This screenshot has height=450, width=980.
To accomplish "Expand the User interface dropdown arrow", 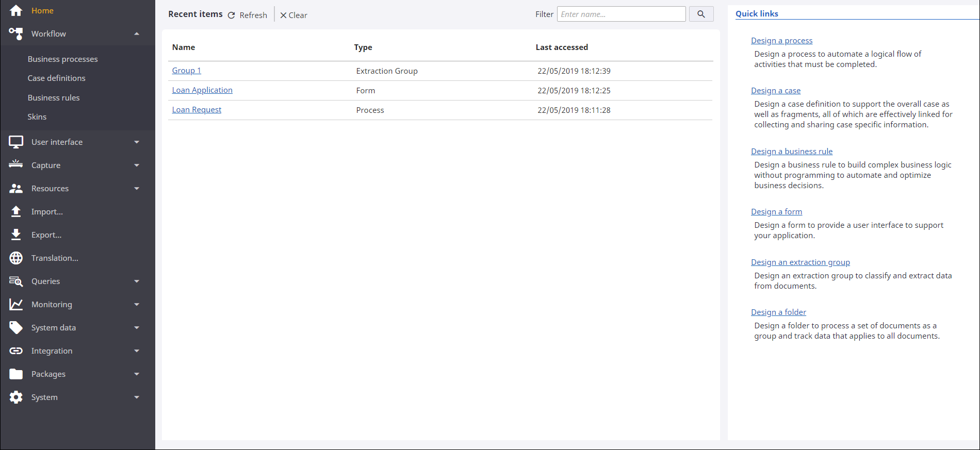I will [137, 142].
